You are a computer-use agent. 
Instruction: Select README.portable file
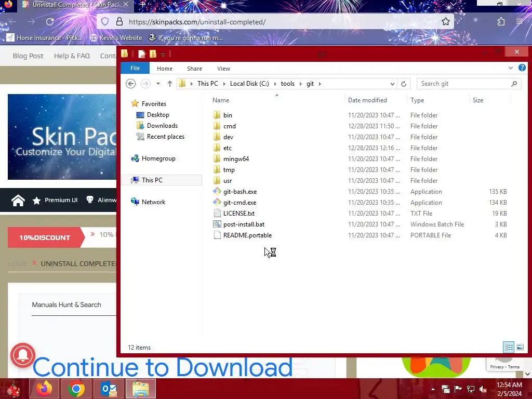(247, 235)
